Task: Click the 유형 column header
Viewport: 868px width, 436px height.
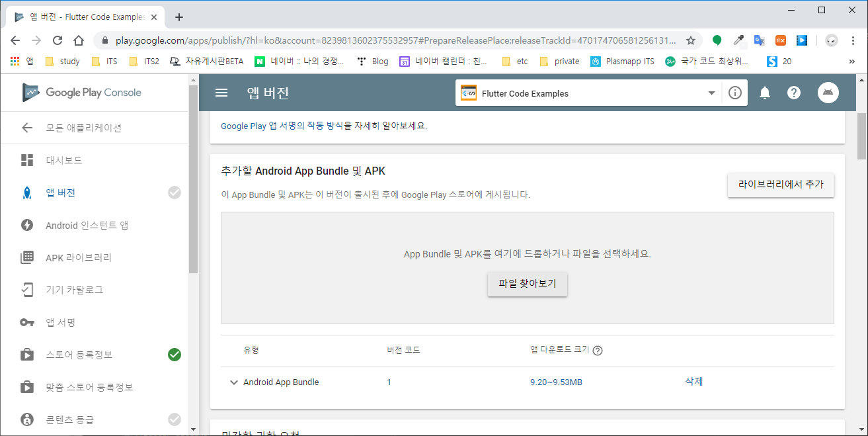Action: coord(251,350)
